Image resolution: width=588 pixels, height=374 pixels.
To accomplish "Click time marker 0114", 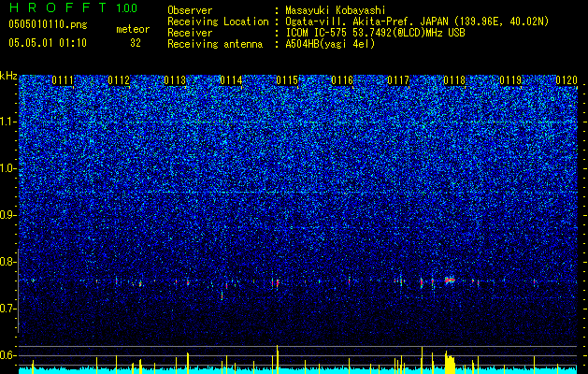I will tap(231, 80).
